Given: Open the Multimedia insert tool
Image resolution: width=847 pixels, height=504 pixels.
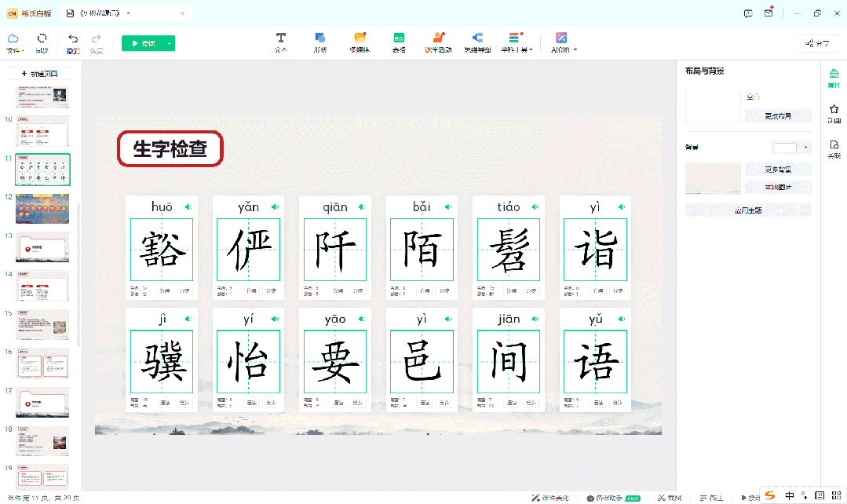Looking at the screenshot, I should [x=360, y=42].
